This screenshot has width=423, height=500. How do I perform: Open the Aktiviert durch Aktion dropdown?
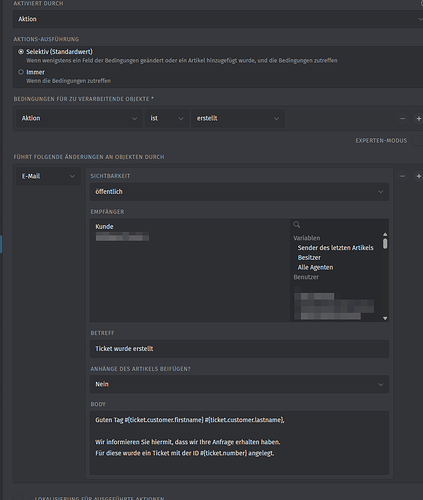(x=218, y=19)
